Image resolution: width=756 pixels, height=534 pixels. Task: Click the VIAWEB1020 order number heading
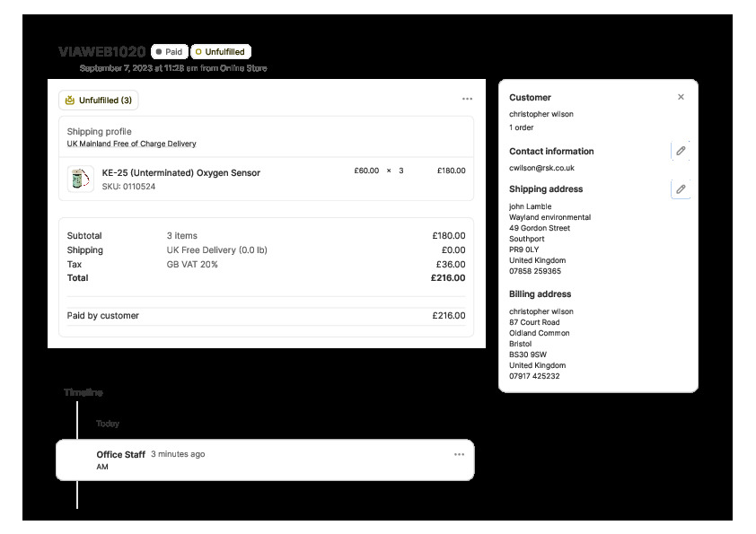101,52
